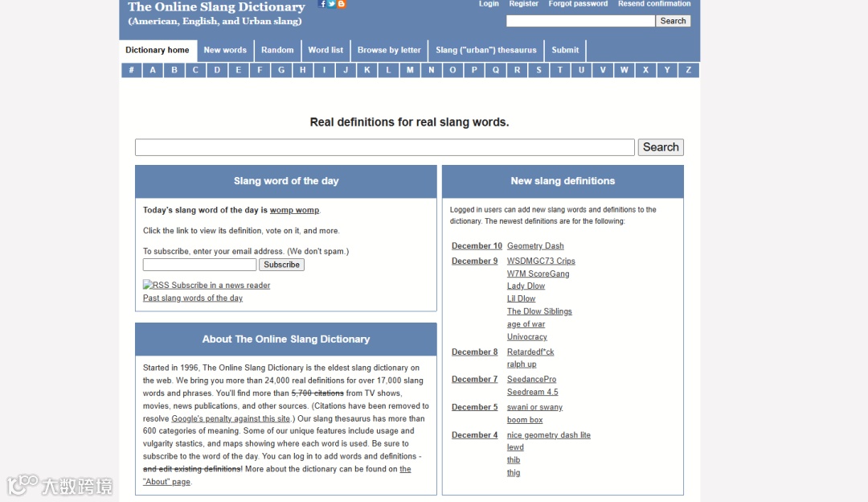Open the Twitter icon in header

point(332,4)
